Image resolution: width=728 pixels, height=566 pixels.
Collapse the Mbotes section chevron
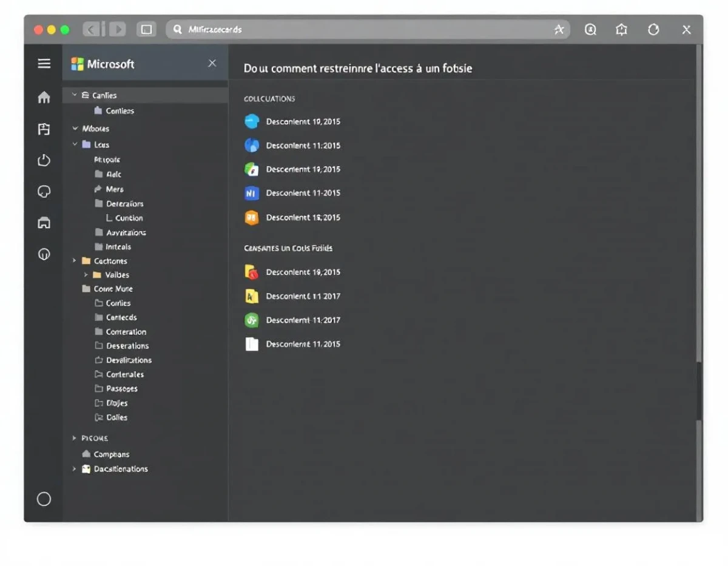pyautogui.click(x=75, y=128)
